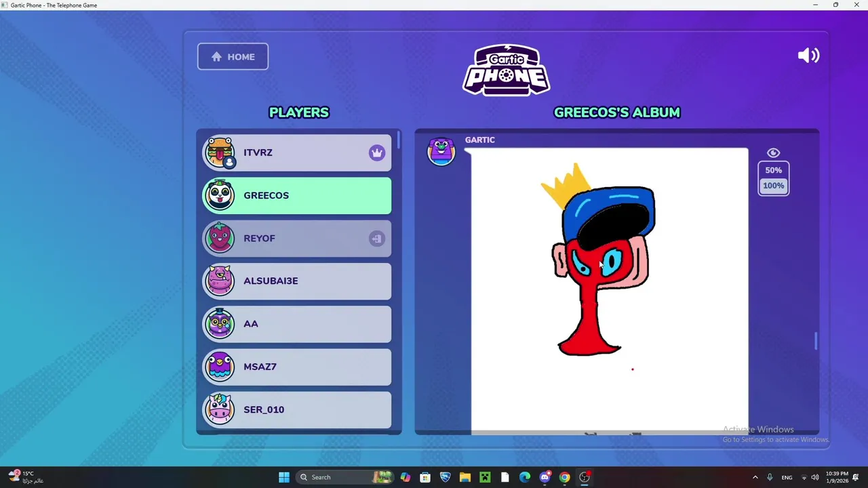Open Copilot from taskbar
This screenshot has width=868, height=488.
click(405, 477)
